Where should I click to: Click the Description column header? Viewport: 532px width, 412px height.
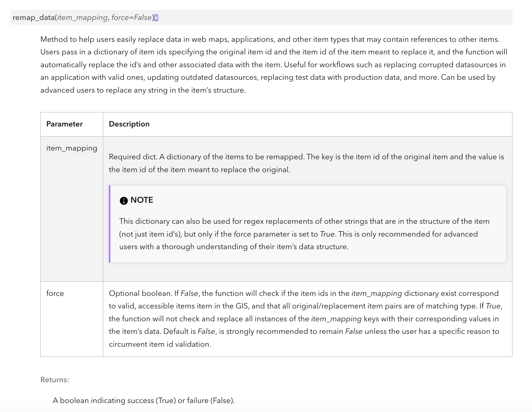(x=129, y=124)
